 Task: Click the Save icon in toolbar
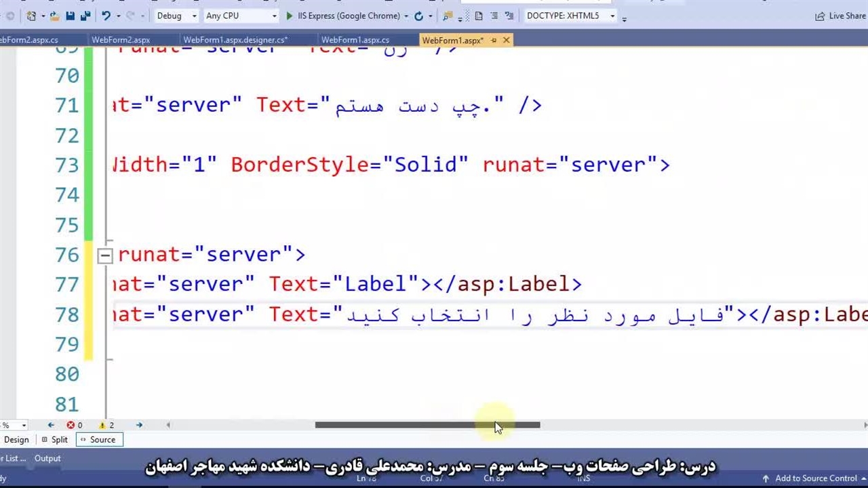coord(70,16)
